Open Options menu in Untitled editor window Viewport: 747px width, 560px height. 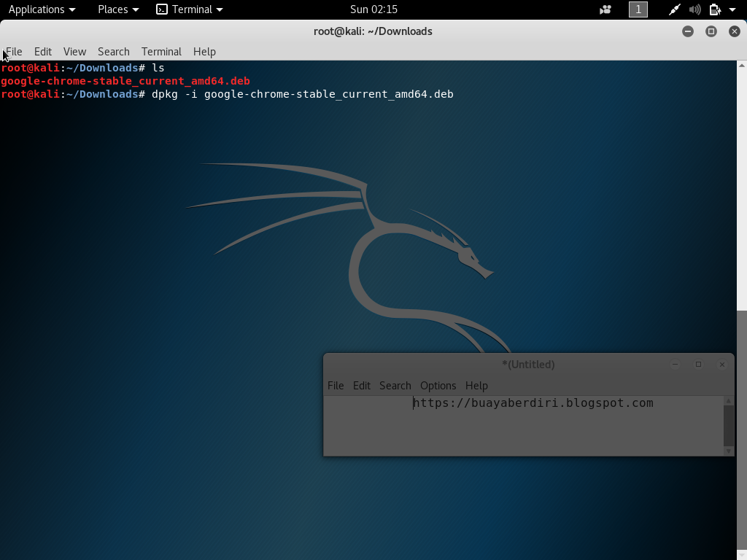[x=438, y=386]
